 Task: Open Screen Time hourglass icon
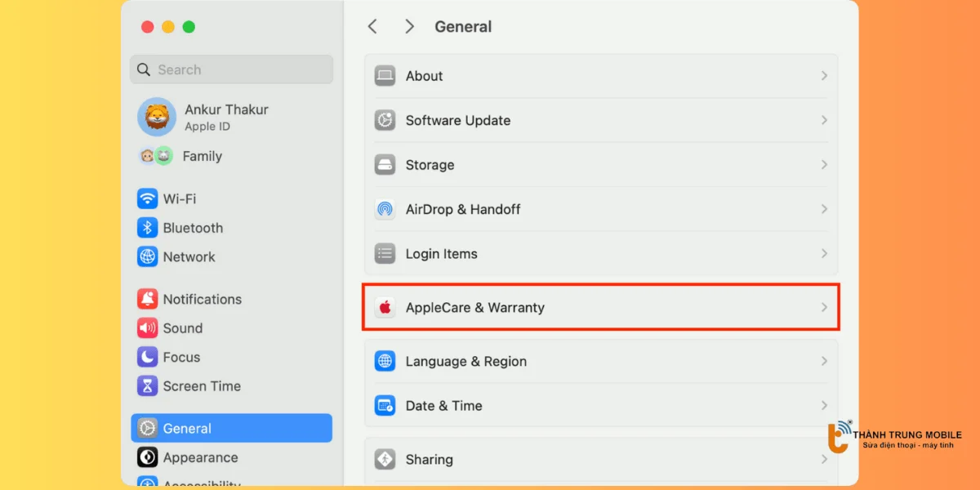point(147,386)
